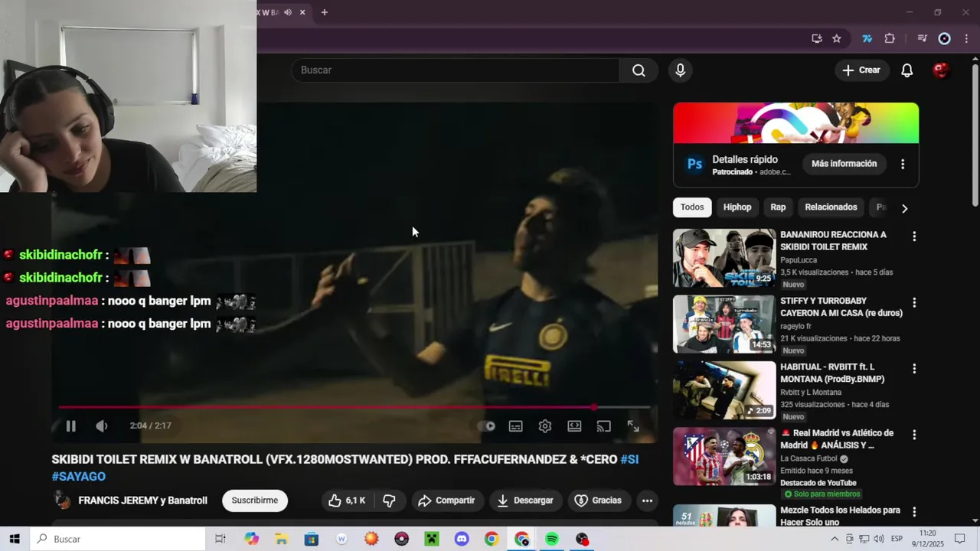Open Real Madrid vs Atlético video thumbnail
This screenshot has height=551, width=980.
[x=724, y=456]
